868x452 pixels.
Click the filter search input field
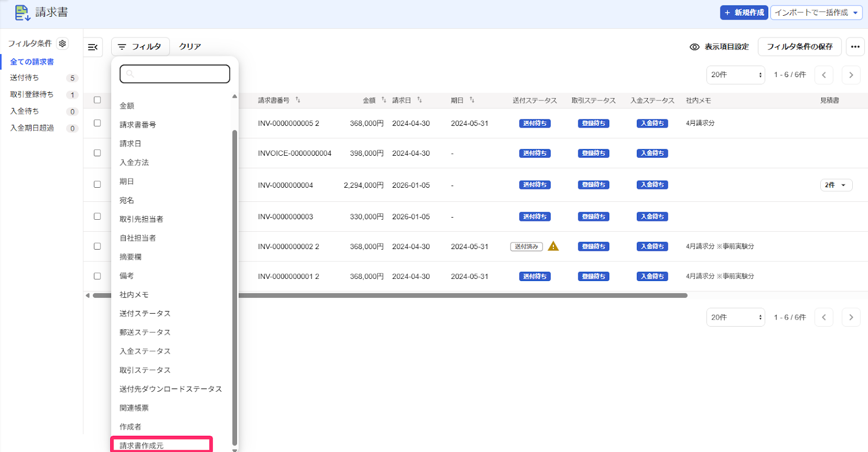click(x=175, y=74)
